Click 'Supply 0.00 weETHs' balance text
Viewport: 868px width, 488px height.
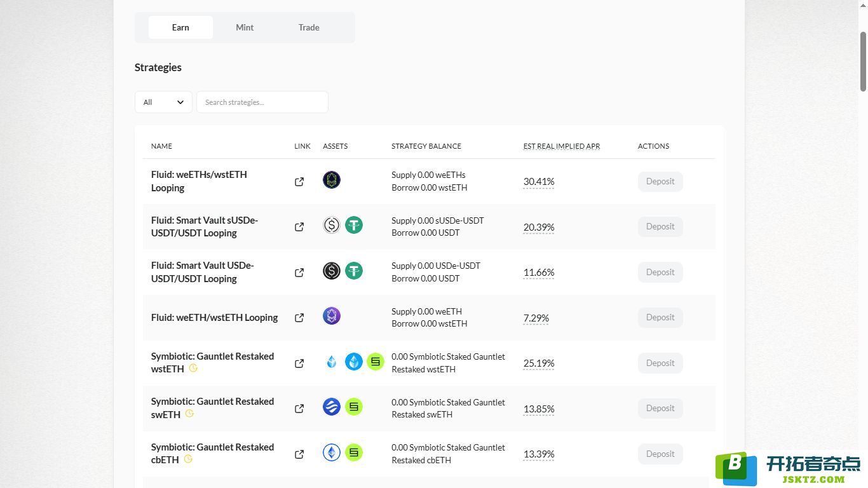click(x=428, y=175)
